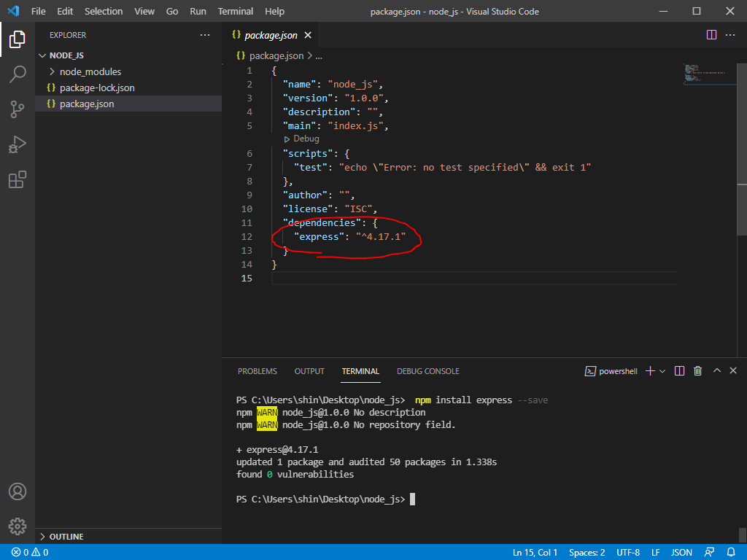Image resolution: width=747 pixels, height=560 pixels.
Task: Split the terminal panel
Action: 679,371
